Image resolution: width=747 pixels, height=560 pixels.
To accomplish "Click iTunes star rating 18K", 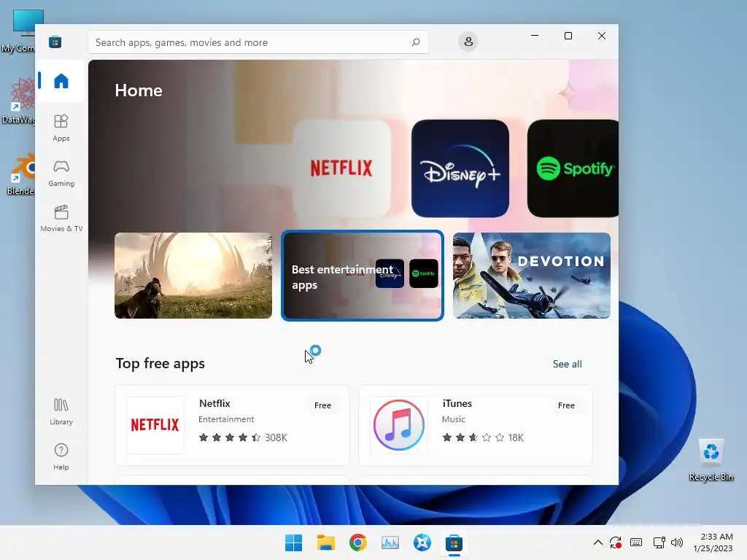I will (x=483, y=437).
